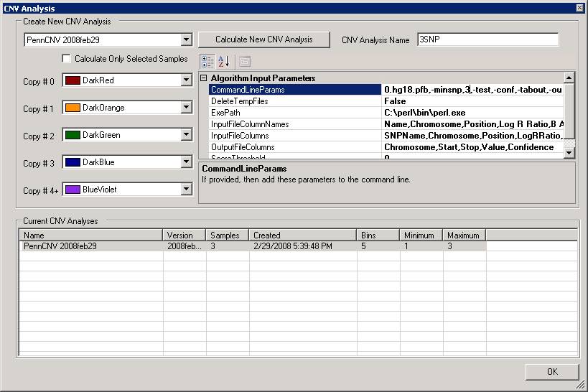Close the CNV Analysis dialog

(580, 8)
